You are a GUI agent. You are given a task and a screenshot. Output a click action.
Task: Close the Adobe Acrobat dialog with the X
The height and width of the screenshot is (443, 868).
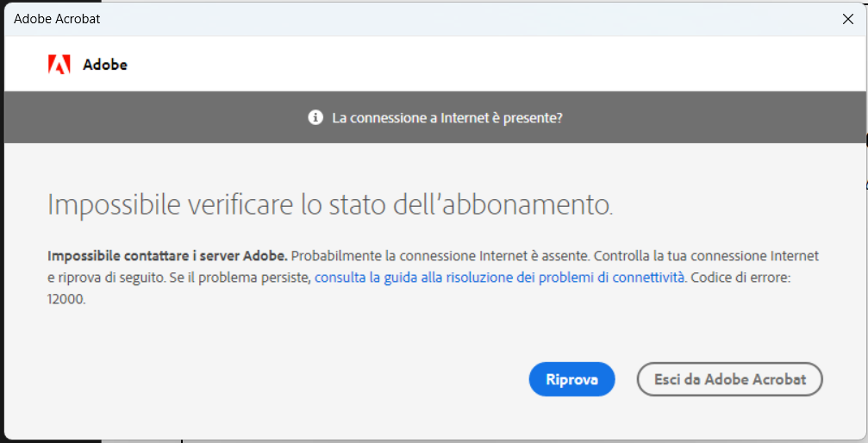[x=847, y=19]
